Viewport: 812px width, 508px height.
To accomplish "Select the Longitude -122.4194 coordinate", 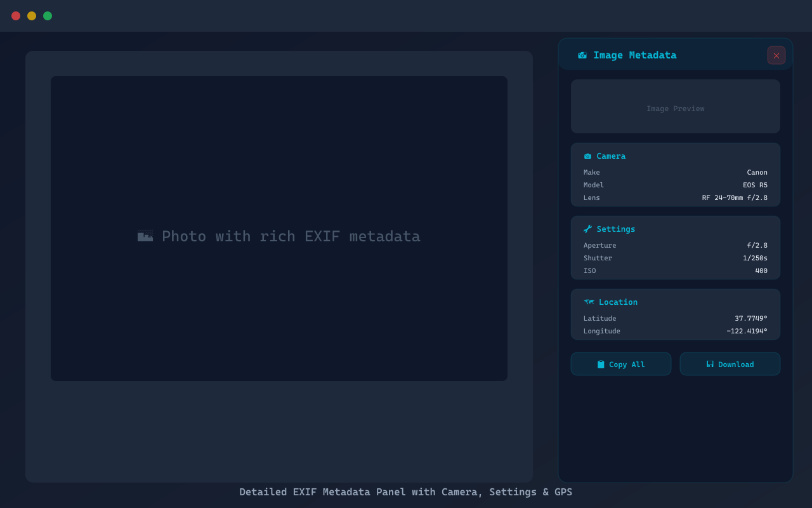I will click(747, 331).
